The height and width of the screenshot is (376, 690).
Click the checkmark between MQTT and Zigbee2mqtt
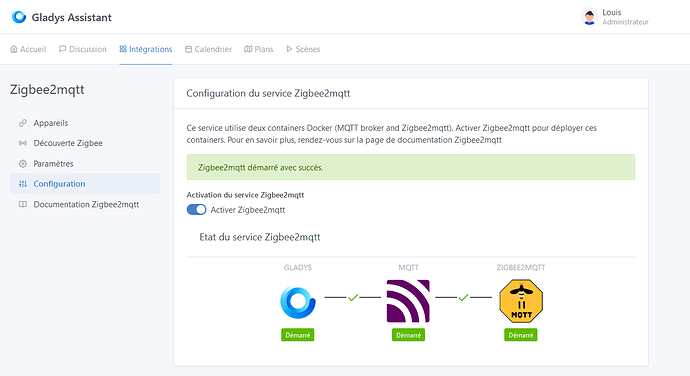463,298
